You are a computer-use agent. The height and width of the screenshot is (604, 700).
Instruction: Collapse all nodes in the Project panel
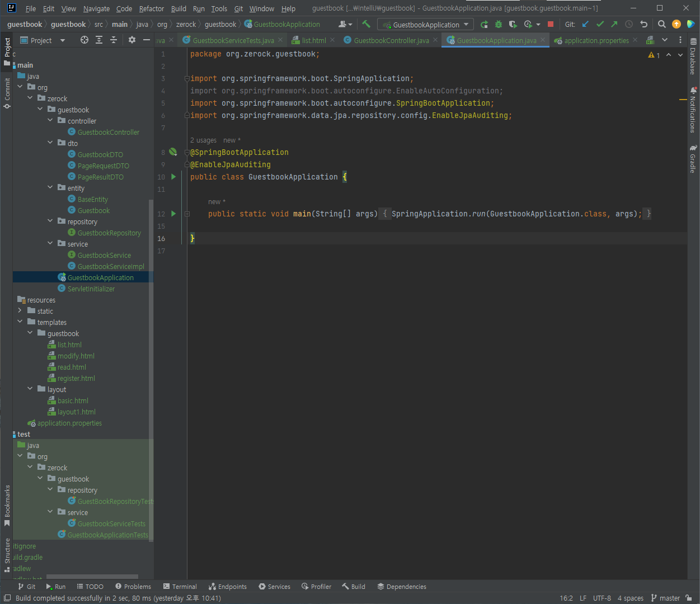click(x=114, y=40)
